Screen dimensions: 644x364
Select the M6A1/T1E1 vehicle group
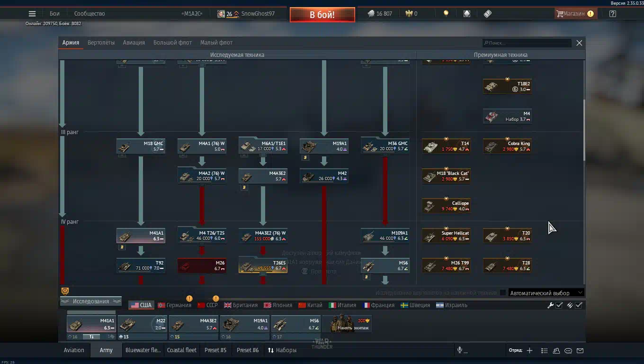click(x=263, y=146)
